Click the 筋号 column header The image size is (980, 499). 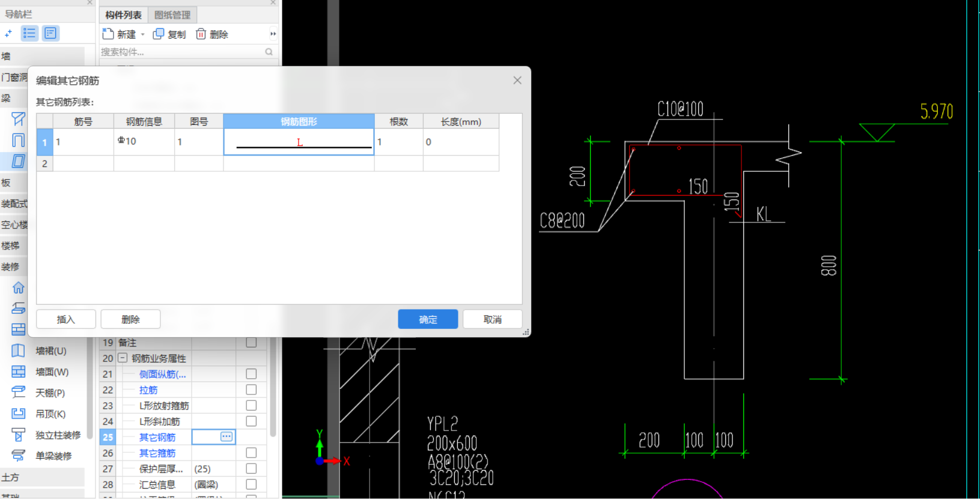point(84,121)
